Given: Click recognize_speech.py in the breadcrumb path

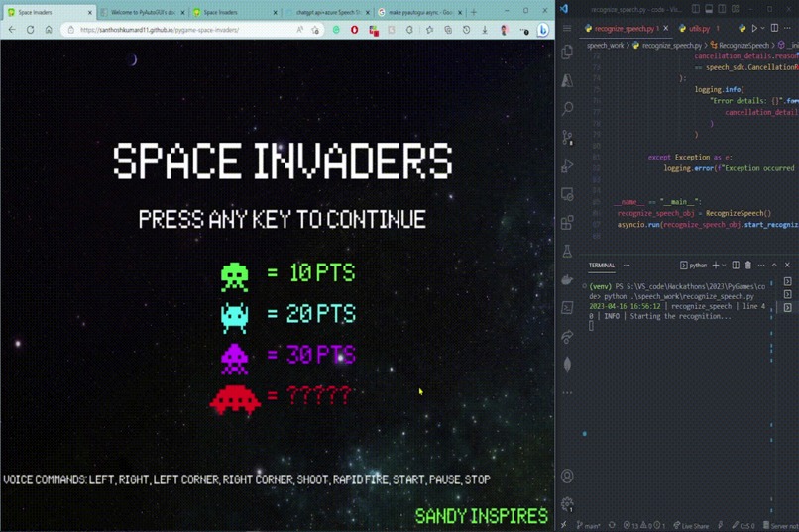Looking at the screenshot, I should point(671,46).
